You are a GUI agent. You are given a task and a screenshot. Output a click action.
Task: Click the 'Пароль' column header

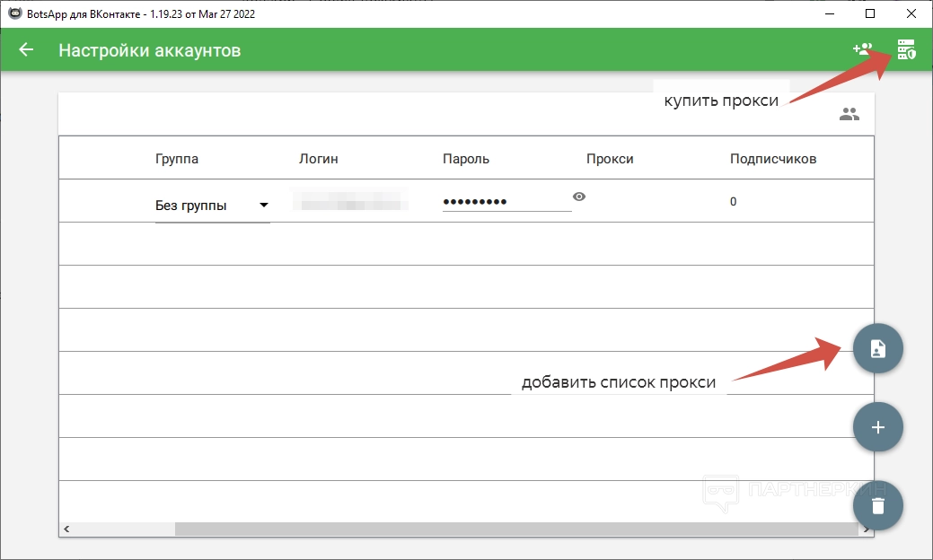pyautogui.click(x=466, y=159)
